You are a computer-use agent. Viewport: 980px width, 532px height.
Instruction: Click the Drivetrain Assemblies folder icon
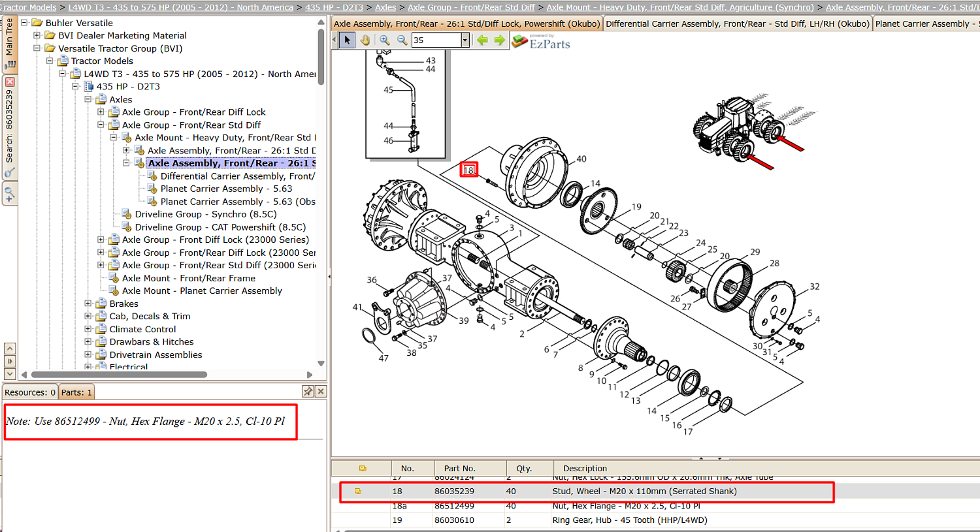point(101,355)
